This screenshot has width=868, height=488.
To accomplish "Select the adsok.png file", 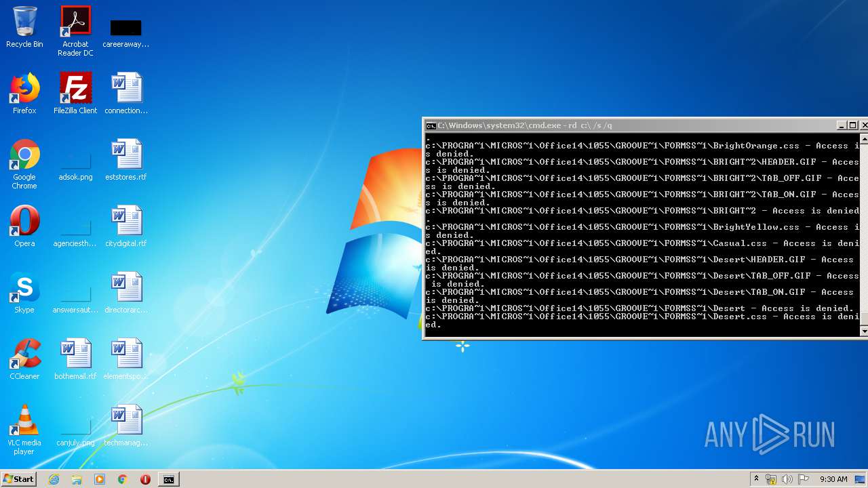I will (x=75, y=167).
